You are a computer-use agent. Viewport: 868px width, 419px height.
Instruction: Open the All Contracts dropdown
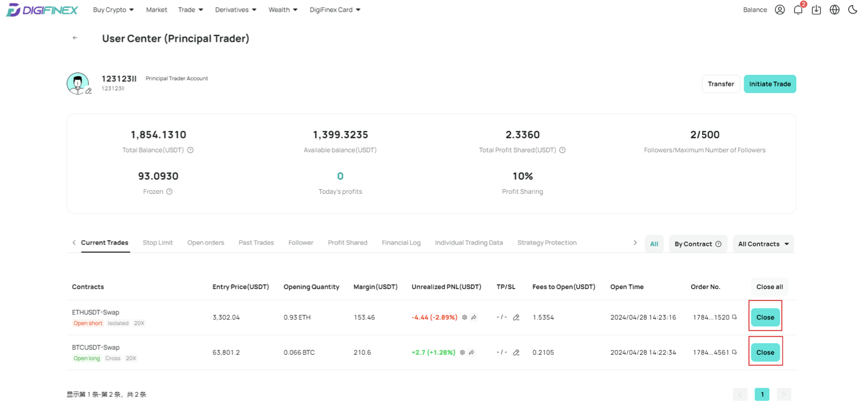763,244
